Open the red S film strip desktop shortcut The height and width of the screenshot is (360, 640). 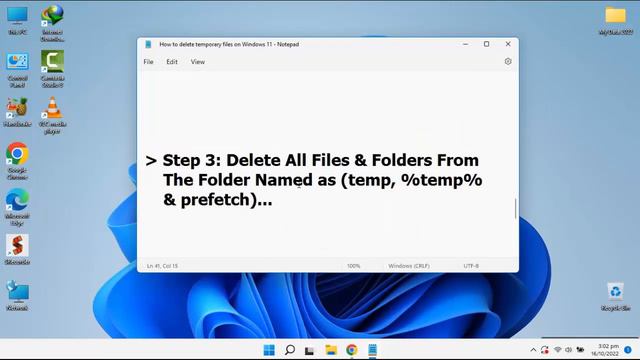(17, 249)
